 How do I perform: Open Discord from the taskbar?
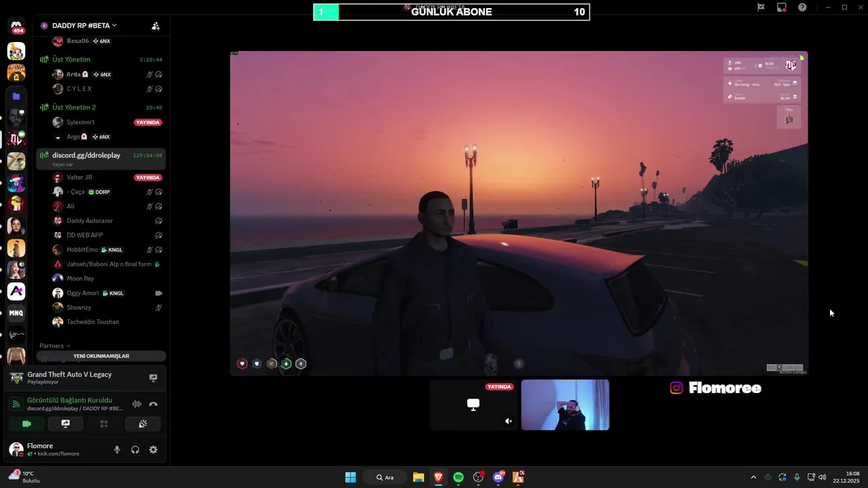(498, 477)
